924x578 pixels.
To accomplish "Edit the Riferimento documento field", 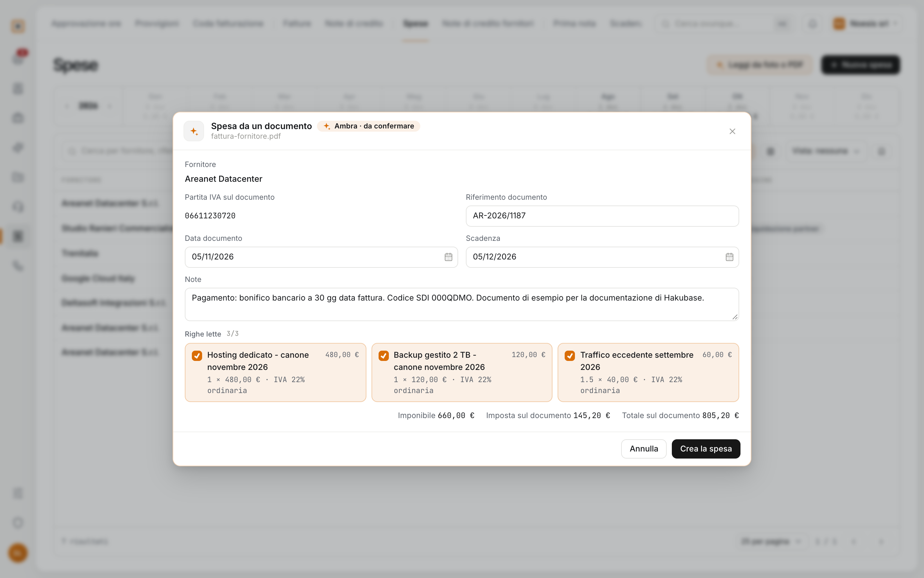I will click(x=602, y=216).
